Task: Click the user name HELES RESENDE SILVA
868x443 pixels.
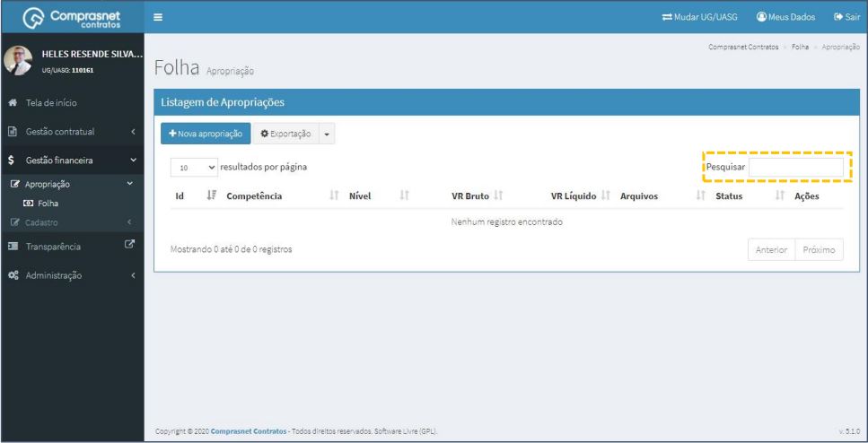Action: pos(92,55)
